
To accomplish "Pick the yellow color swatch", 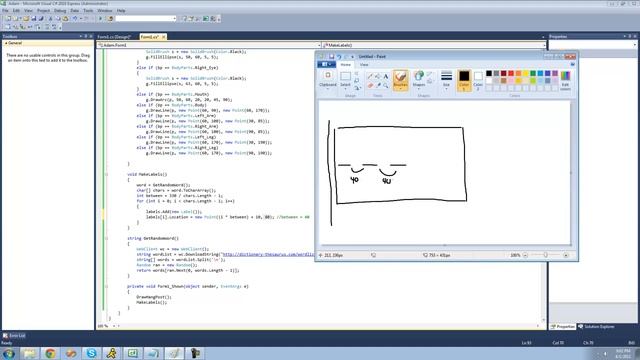I will 526,73.
